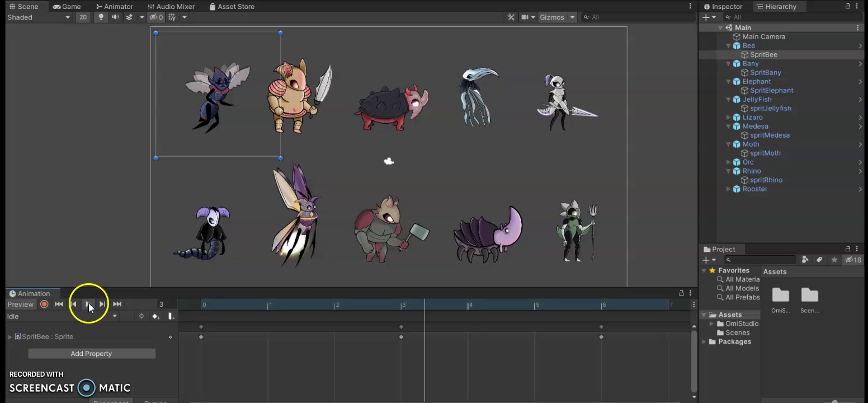Click the Add Event icon

point(171,316)
